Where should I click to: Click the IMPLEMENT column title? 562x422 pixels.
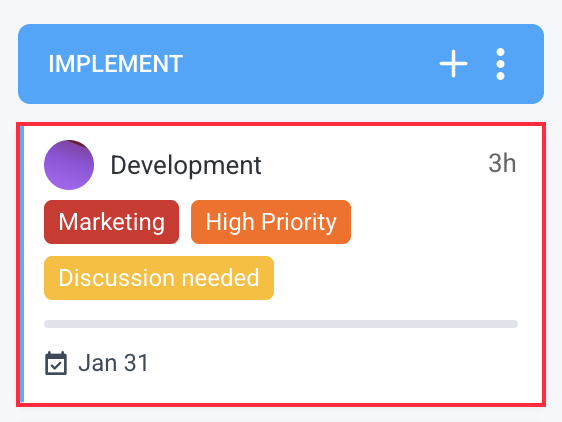116,64
